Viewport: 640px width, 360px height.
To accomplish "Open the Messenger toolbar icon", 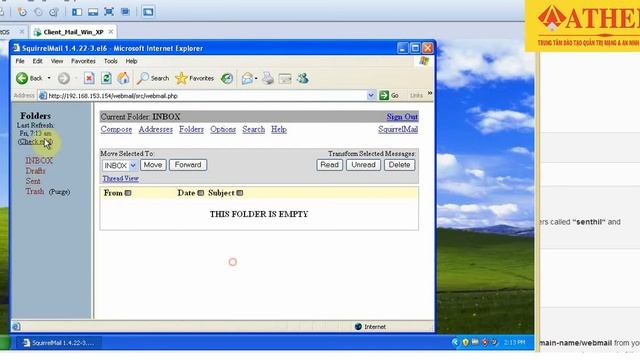I will click(x=302, y=78).
